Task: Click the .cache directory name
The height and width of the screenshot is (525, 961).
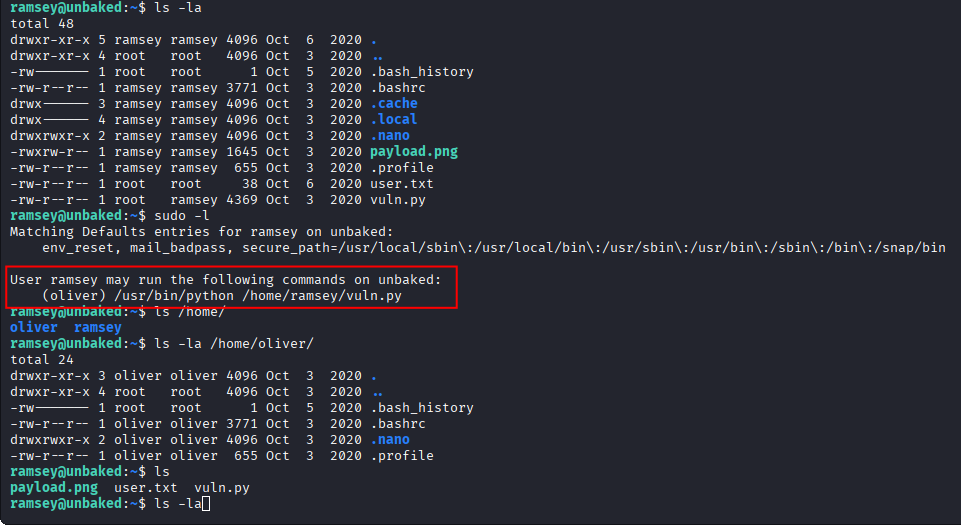Action: click(x=394, y=103)
